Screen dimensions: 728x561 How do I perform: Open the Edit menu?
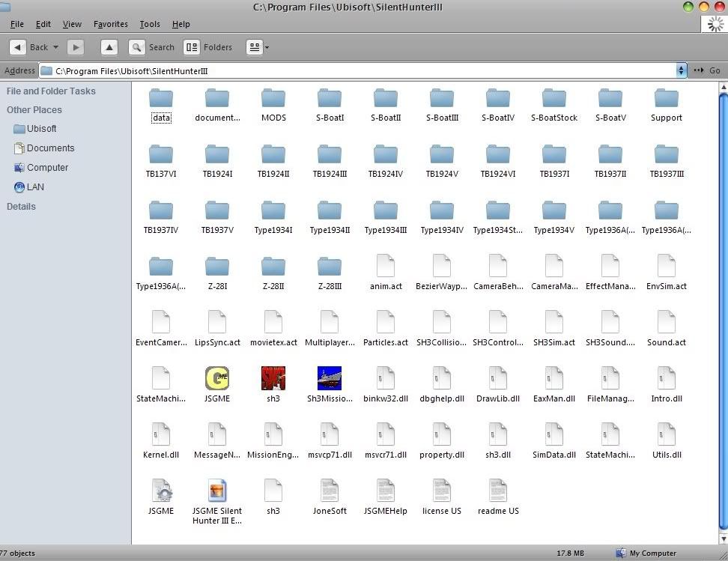click(x=43, y=24)
